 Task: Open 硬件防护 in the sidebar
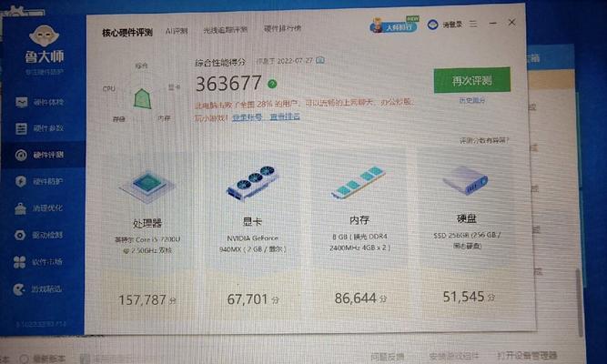click(40, 181)
